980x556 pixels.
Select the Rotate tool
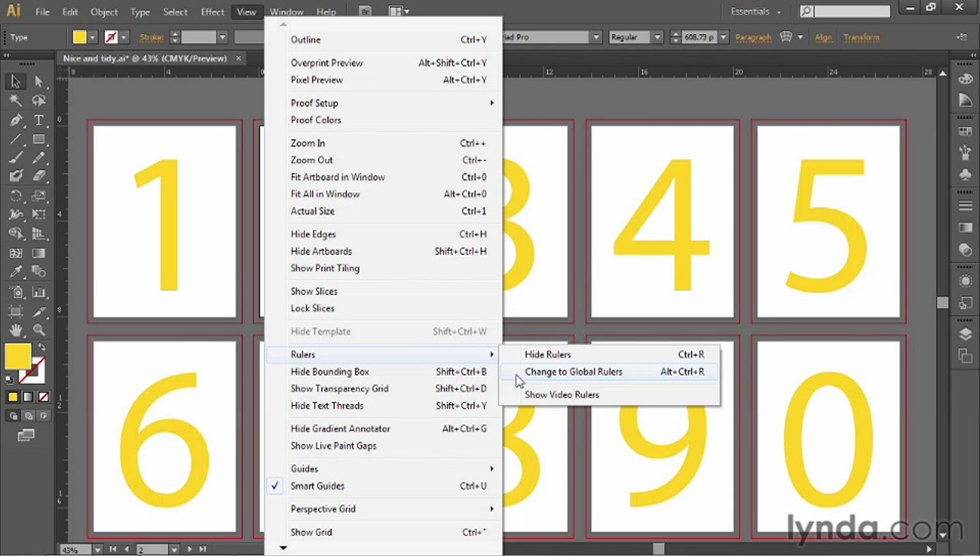pyautogui.click(x=15, y=196)
